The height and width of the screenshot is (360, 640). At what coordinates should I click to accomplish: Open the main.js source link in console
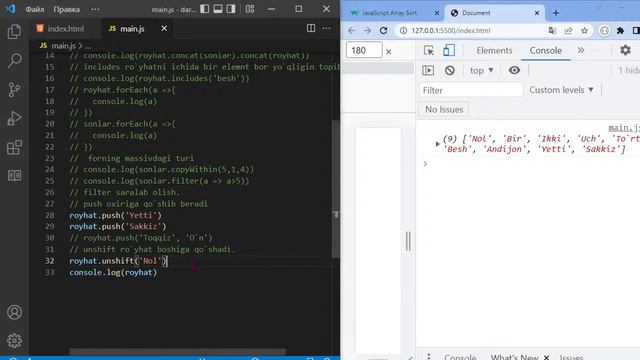click(x=624, y=128)
